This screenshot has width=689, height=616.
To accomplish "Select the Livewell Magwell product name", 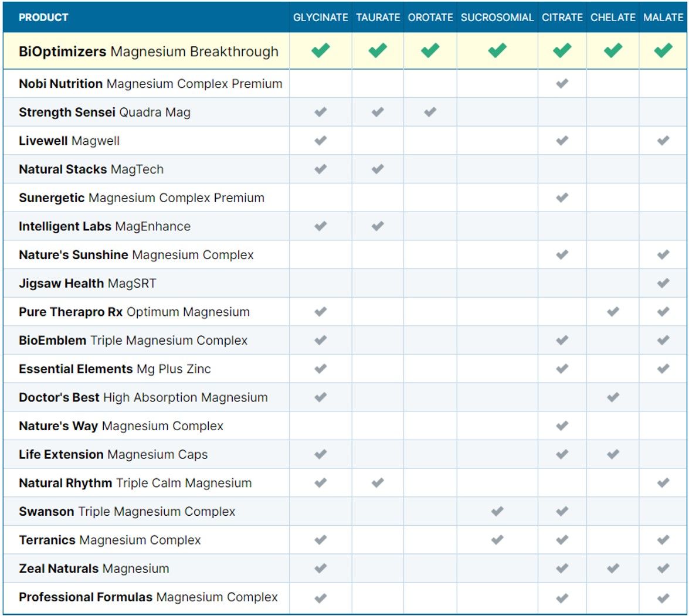I will pos(69,141).
